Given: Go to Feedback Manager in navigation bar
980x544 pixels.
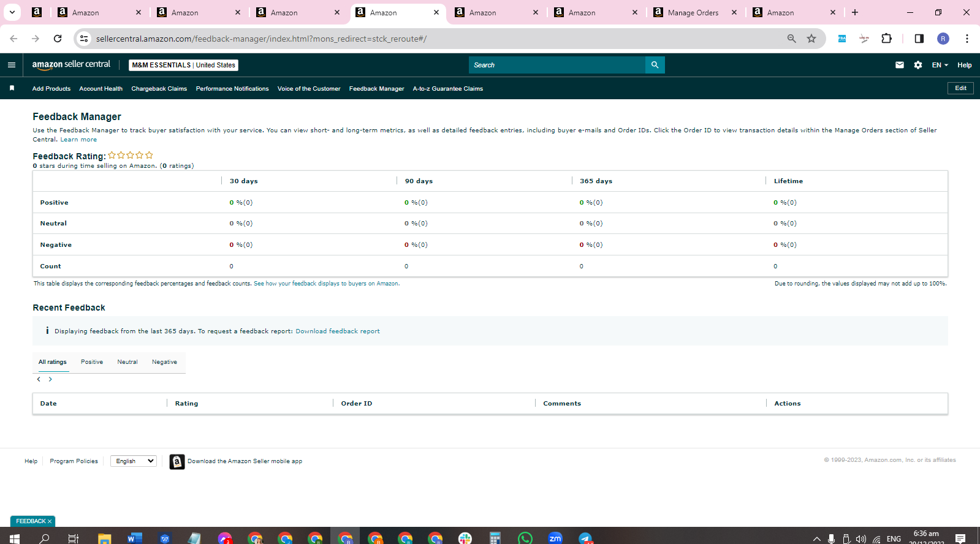Looking at the screenshot, I should (377, 89).
